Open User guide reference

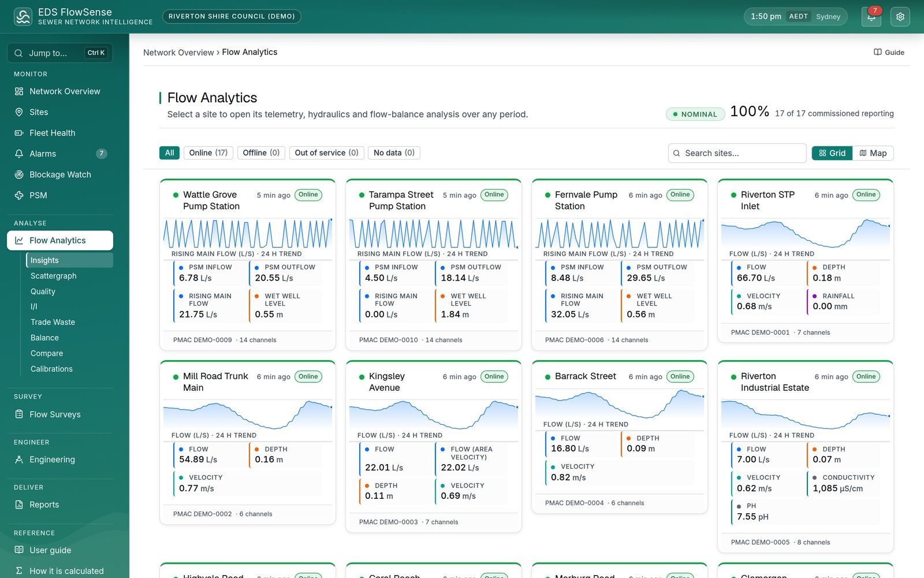[60, 550]
